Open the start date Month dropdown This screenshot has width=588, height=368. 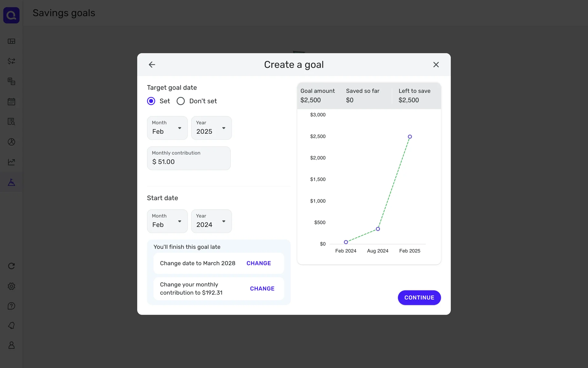(167, 221)
